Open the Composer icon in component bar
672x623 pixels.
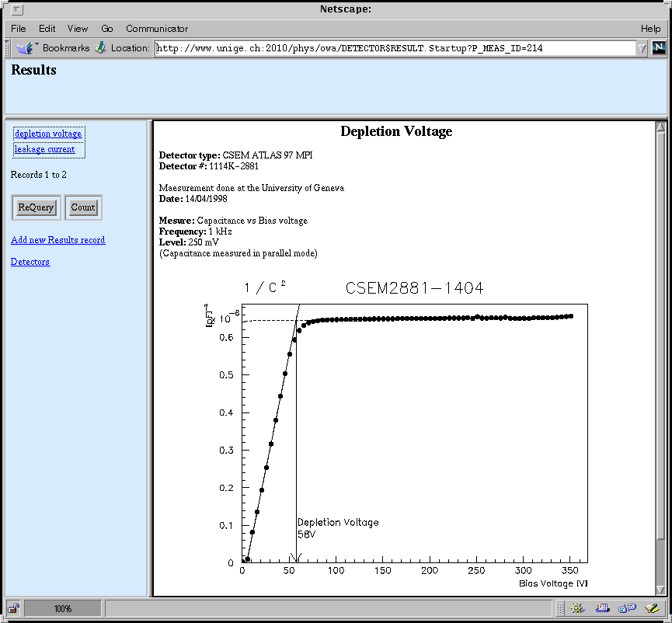pyautogui.click(x=651, y=608)
